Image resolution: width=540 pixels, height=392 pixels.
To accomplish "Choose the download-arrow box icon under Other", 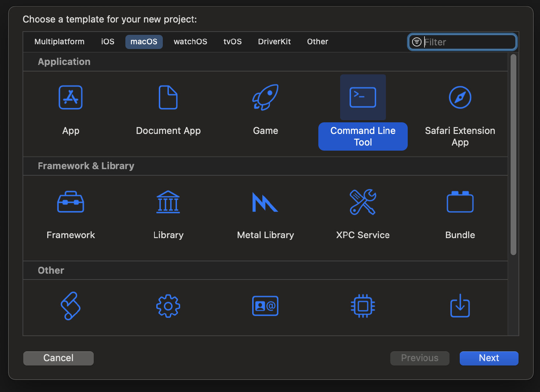I will (x=460, y=306).
